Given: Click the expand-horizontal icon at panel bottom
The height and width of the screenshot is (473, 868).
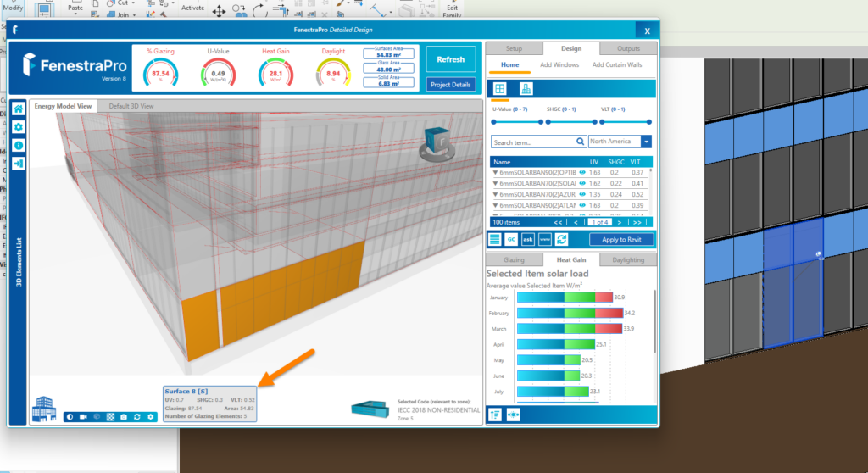Looking at the screenshot, I should (513, 415).
